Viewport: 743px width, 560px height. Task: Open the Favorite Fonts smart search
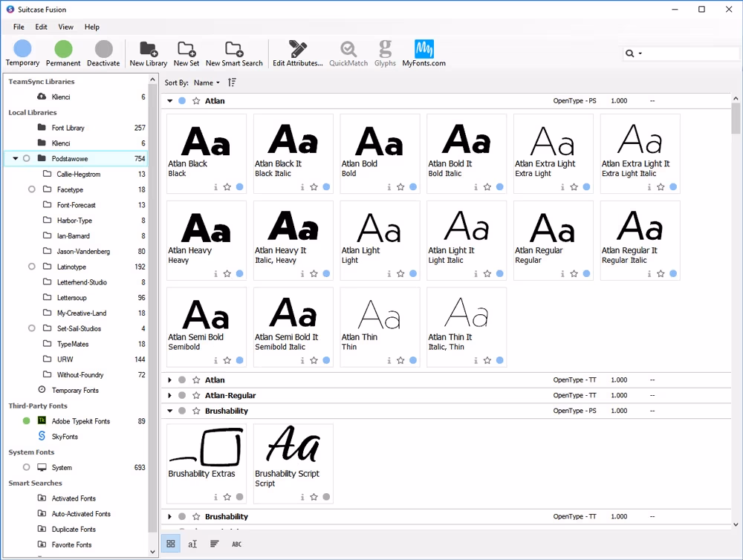[71, 545]
